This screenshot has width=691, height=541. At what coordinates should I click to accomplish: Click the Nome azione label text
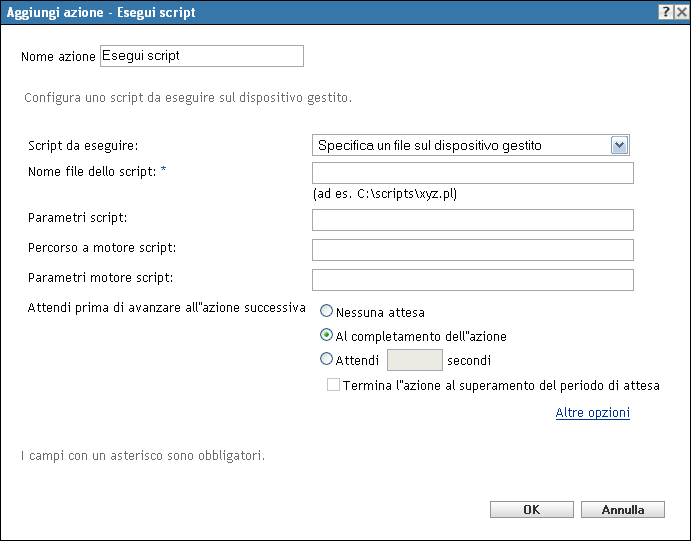coord(59,57)
